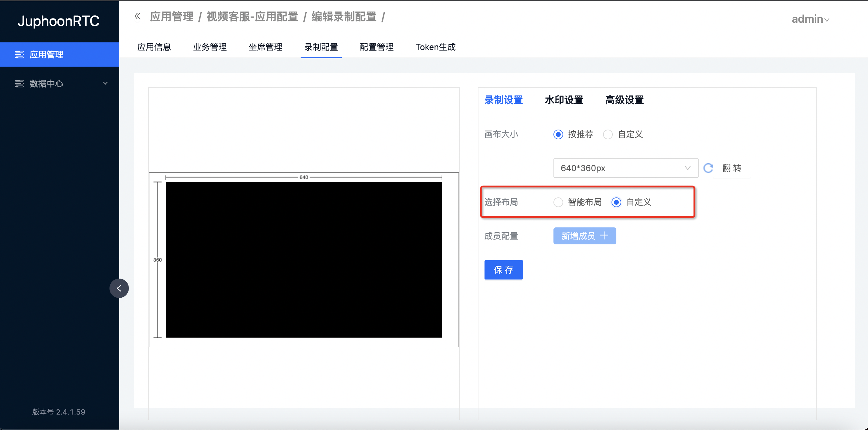Click the plus icon on 新增成员
The width and height of the screenshot is (868, 430).
click(x=604, y=235)
